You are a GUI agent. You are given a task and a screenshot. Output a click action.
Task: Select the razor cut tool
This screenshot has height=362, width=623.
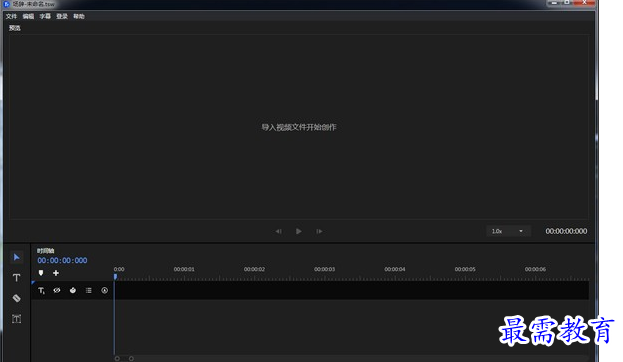click(16, 298)
